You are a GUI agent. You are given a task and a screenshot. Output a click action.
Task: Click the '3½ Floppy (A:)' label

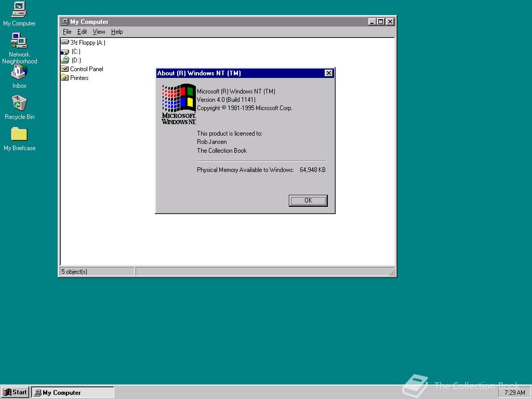tap(88, 43)
